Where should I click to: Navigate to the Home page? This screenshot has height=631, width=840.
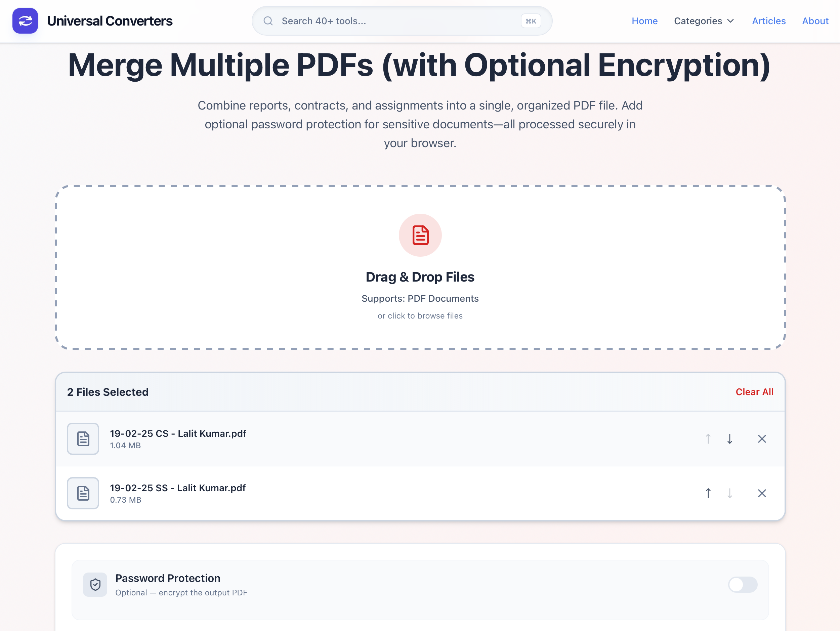[x=644, y=21]
